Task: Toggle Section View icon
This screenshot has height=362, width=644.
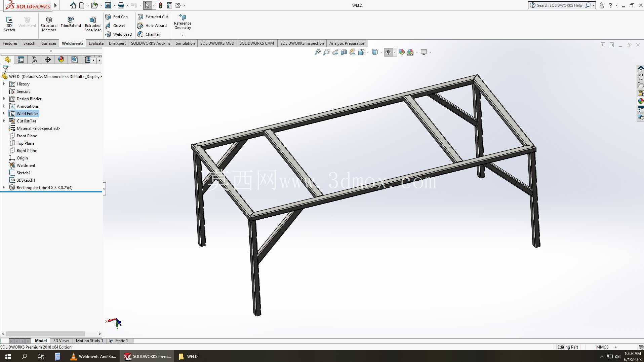Action: (x=344, y=52)
